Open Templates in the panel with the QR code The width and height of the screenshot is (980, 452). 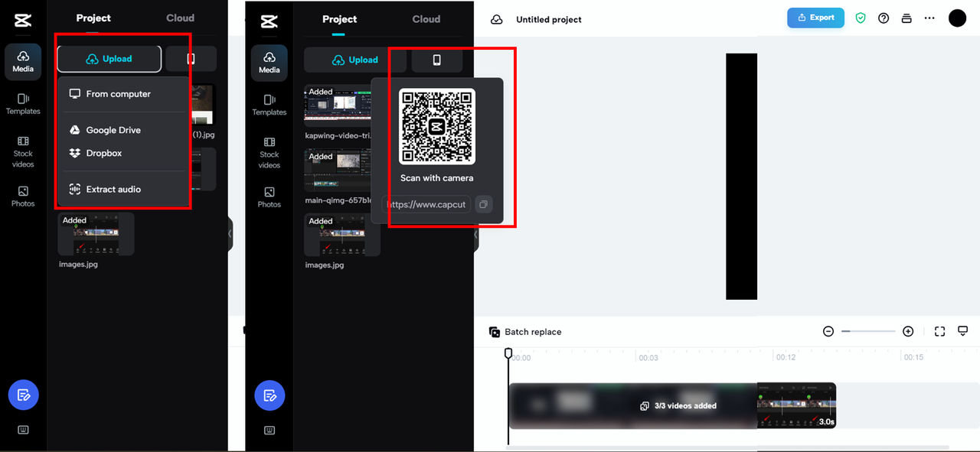pyautogui.click(x=269, y=105)
